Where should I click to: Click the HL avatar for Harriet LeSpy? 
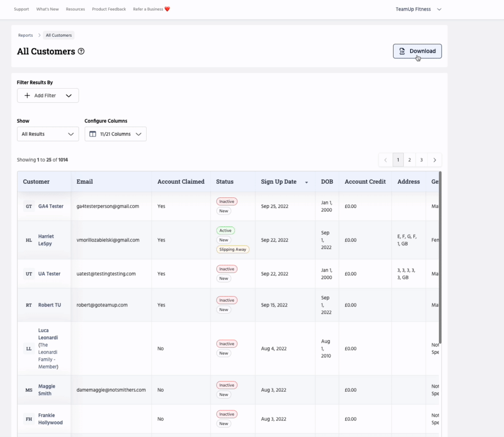click(29, 240)
